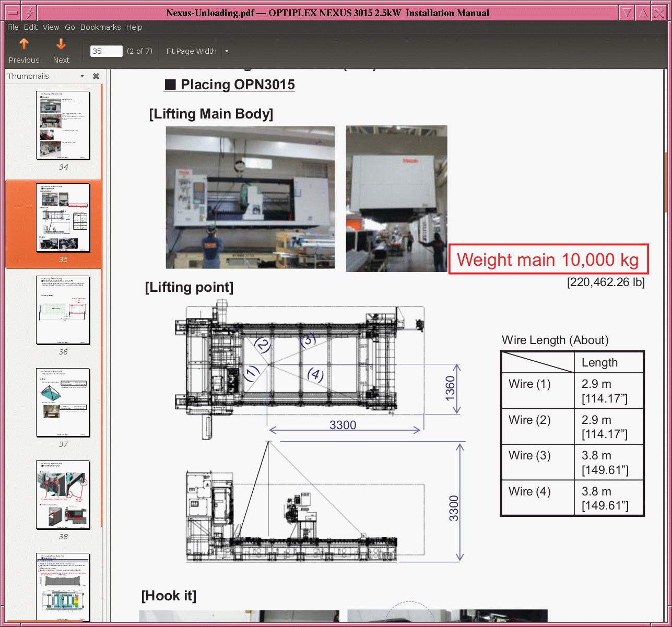The height and width of the screenshot is (627, 672).
Task: Select page 37 thumbnail
Action: 63,403
